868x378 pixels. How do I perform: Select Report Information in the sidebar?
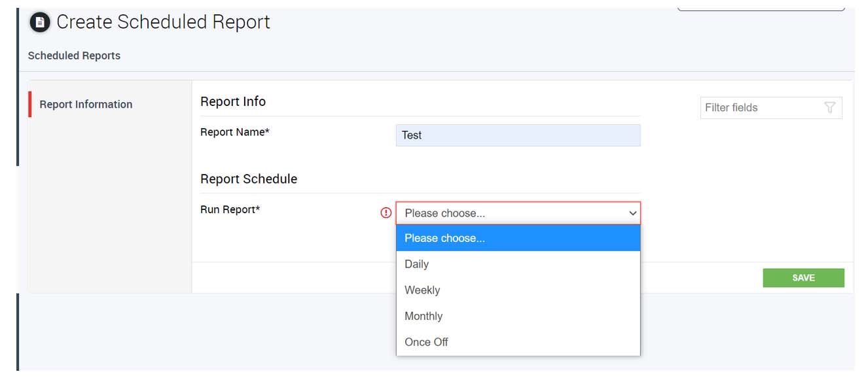[x=86, y=104]
